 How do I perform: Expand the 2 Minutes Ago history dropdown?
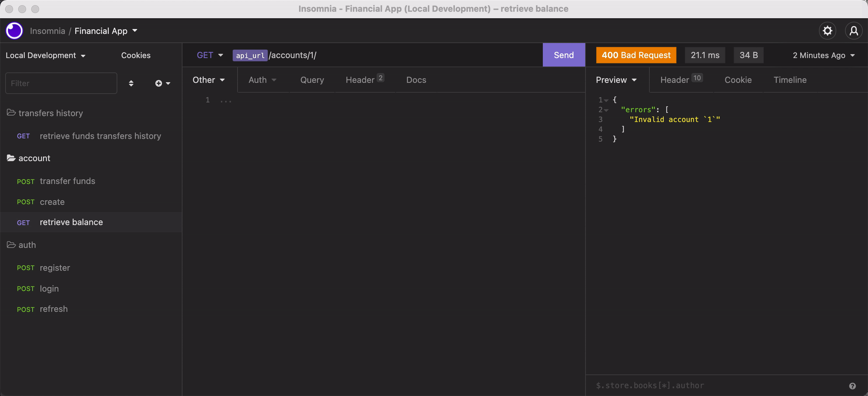[823, 55]
